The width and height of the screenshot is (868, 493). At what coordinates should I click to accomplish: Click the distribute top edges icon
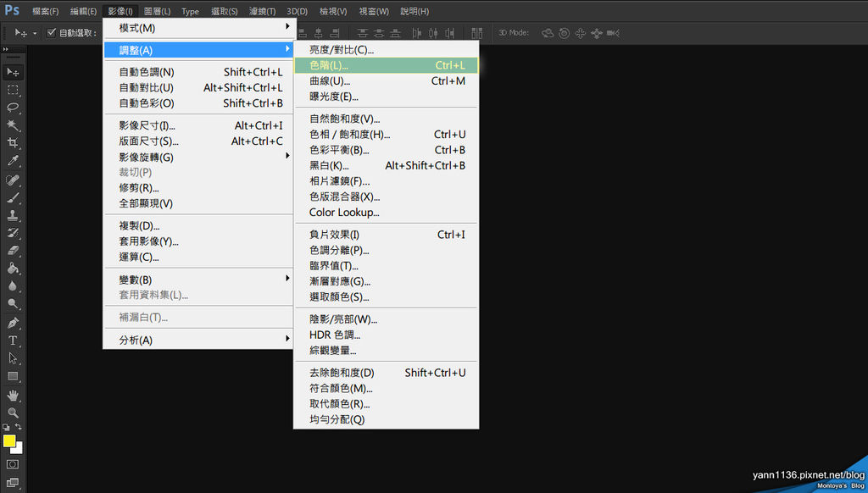363,33
